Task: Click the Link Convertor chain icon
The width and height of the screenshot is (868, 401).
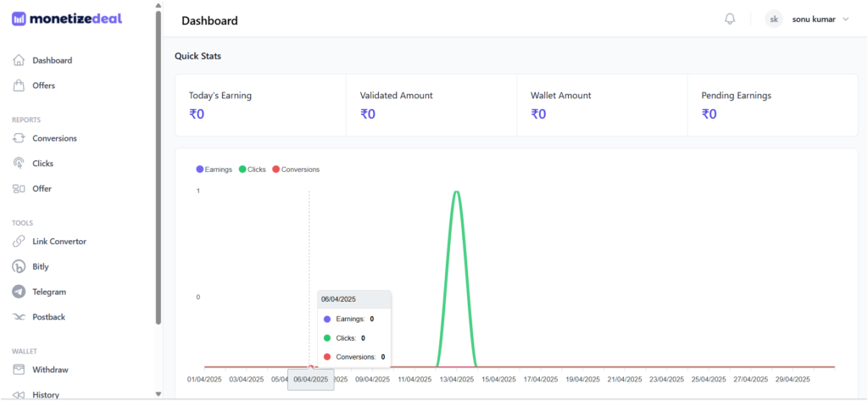Action: click(19, 242)
